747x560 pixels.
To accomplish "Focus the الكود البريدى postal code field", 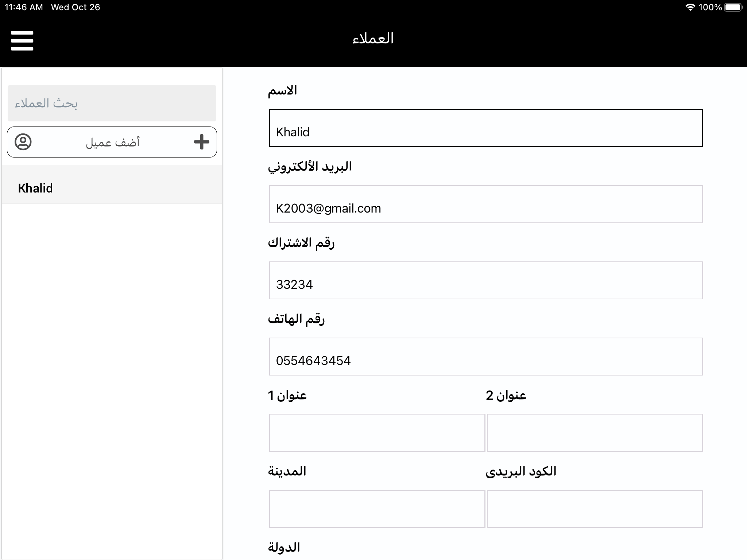I will [x=595, y=509].
